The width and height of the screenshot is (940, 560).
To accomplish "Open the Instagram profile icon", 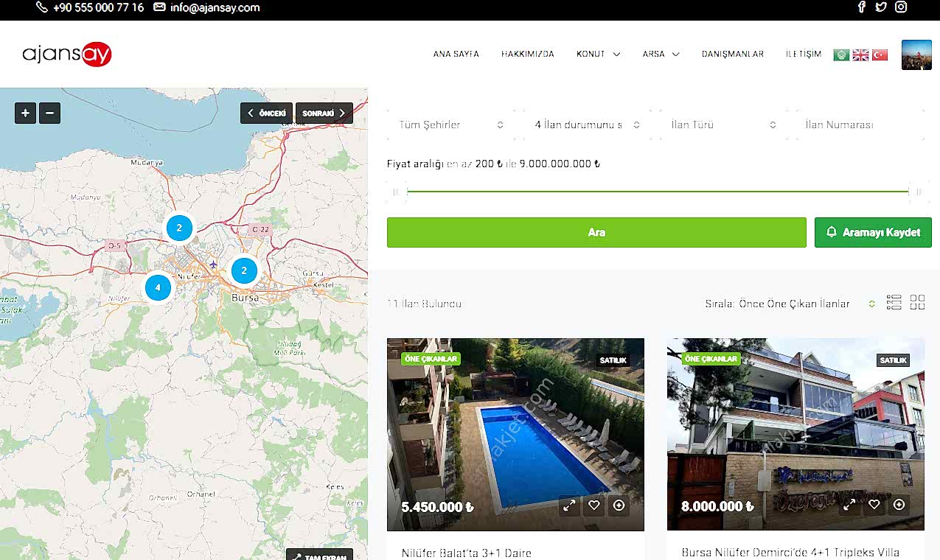I will (901, 7).
